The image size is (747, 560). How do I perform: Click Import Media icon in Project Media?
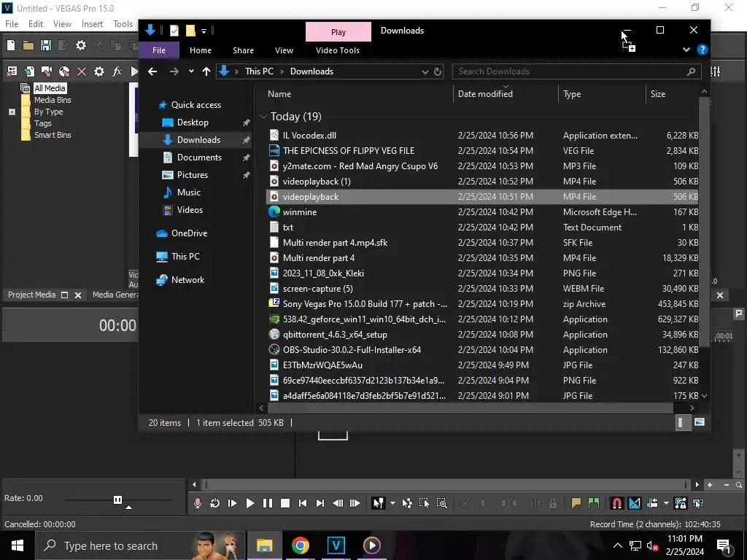click(x=29, y=71)
